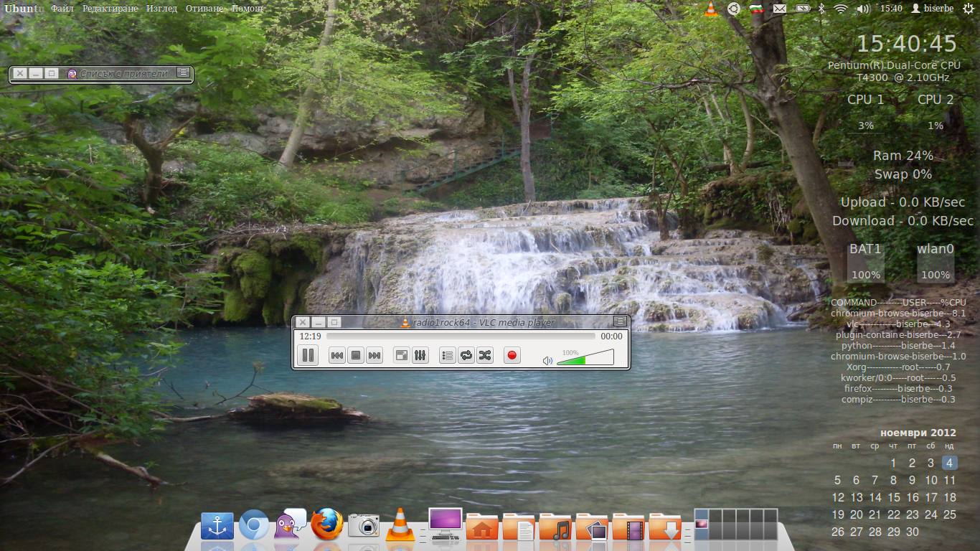This screenshot has height=551, width=980.
Task: Click ноември 2012 calendar header
Action: tap(918, 433)
